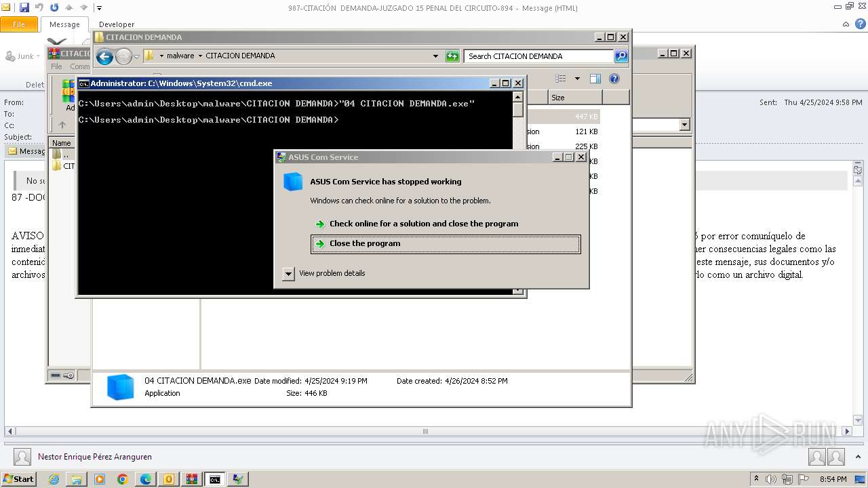Open Windows Explorer from the taskbar
This screenshot has width=868, height=488.
point(77,479)
